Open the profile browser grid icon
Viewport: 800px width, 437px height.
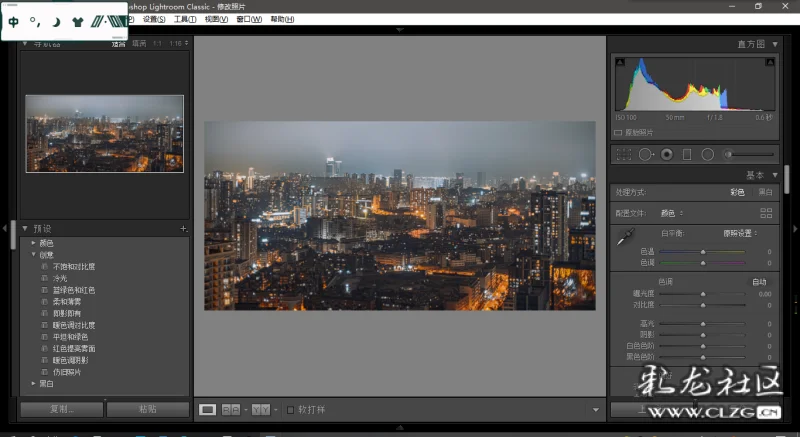pos(766,213)
